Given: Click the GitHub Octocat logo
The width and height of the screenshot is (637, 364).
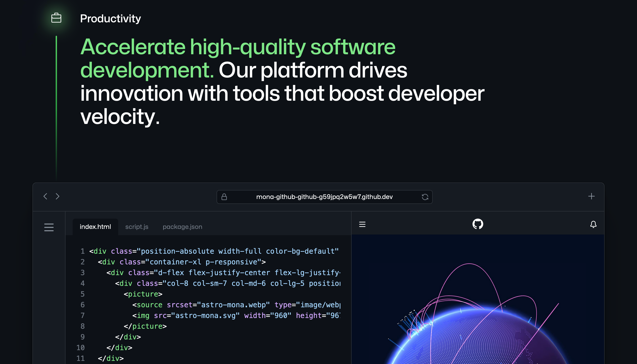Looking at the screenshot, I should click(478, 224).
